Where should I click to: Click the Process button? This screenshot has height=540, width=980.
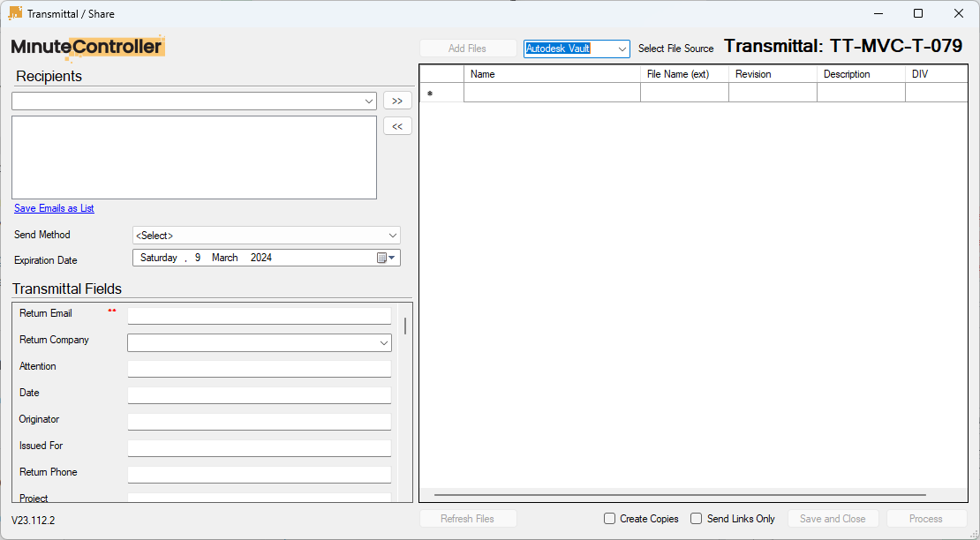click(x=925, y=518)
